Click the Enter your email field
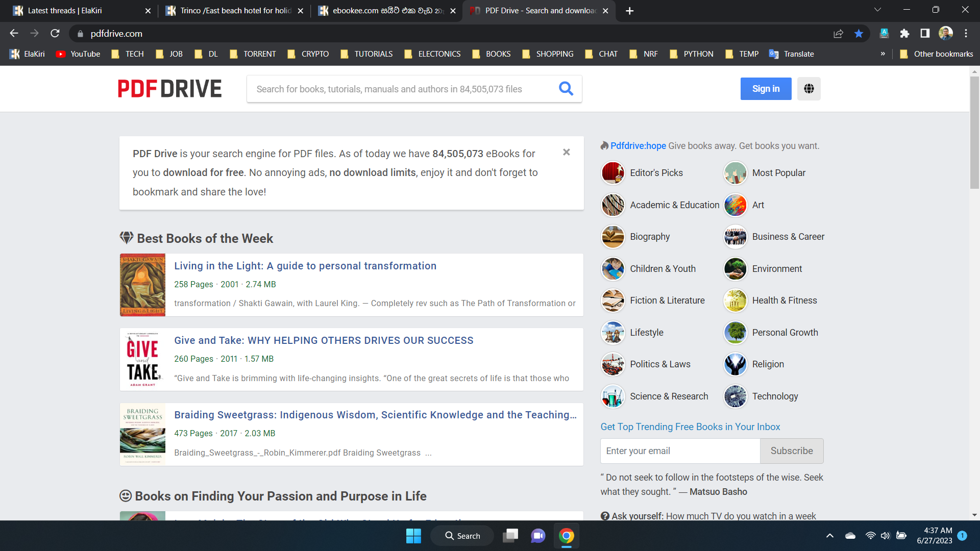This screenshot has height=551, width=980. (x=680, y=451)
